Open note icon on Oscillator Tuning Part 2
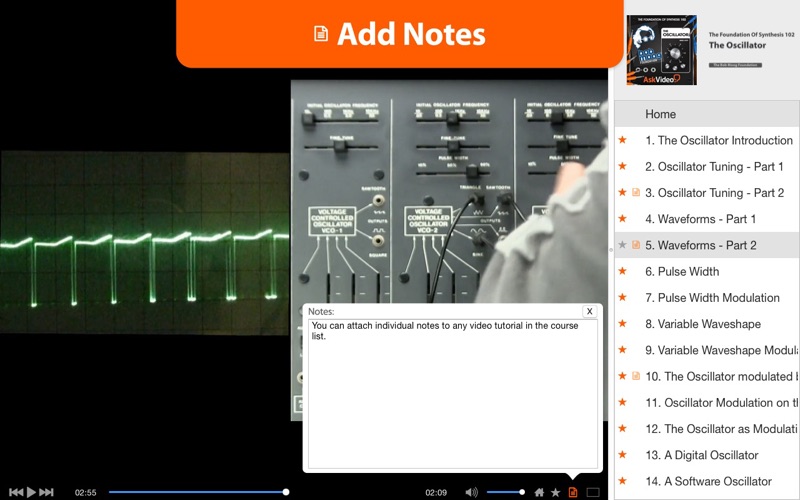This screenshot has height=500, width=800. [636, 192]
